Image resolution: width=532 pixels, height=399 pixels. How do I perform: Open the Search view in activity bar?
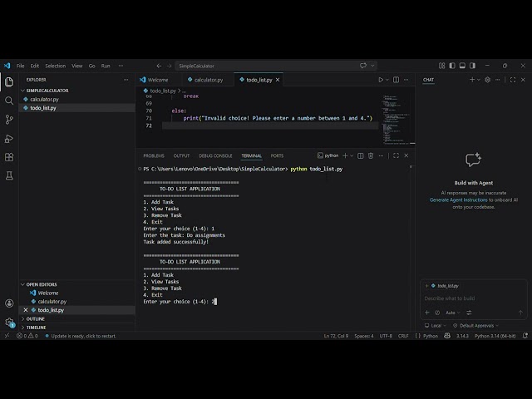click(x=9, y=101)
